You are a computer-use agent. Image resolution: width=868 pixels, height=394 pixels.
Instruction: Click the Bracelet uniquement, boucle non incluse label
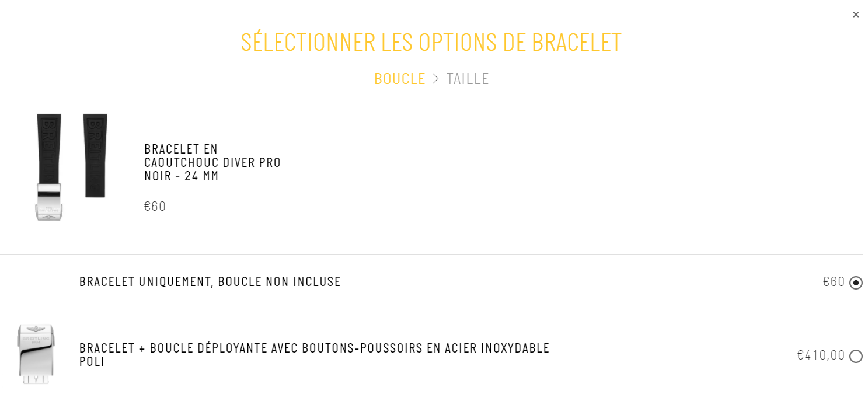[210, 281]
